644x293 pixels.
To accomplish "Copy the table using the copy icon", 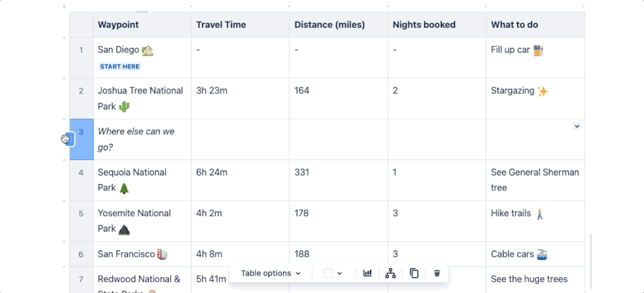I will [x=414, y=273].
